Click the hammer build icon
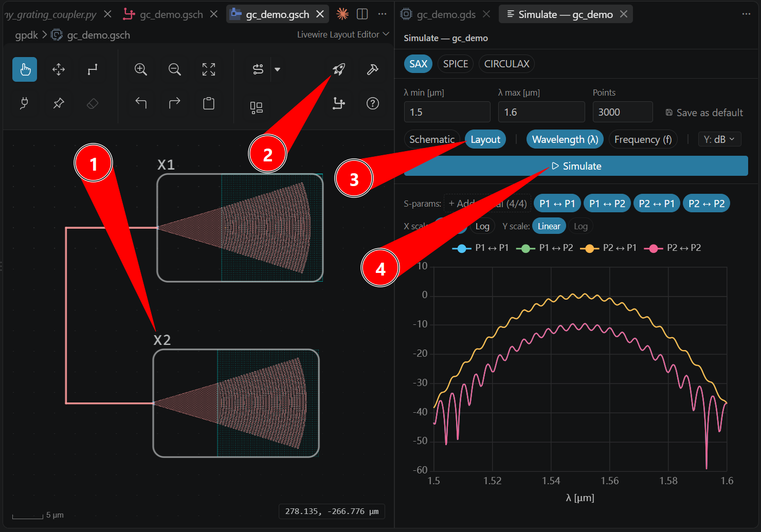Image resolution: width=761 pixels, height=532 pixels. pyautogui.click(x=373, y=69)
